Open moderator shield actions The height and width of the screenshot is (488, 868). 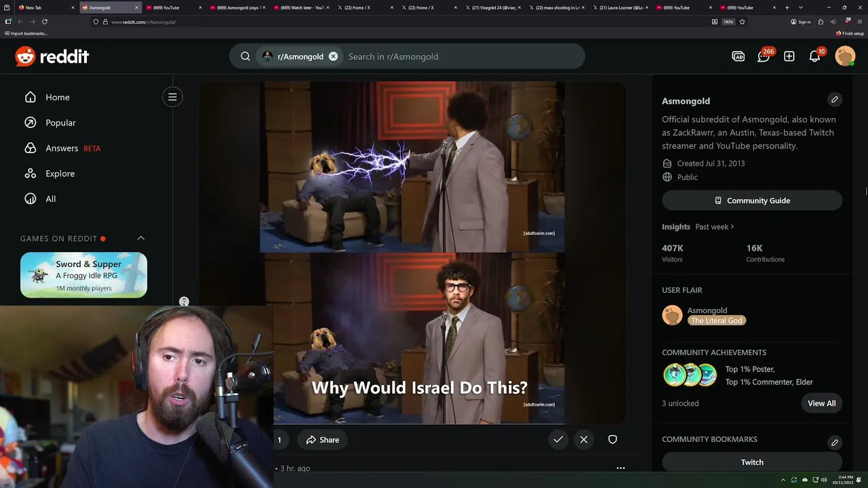coord(612,440)
